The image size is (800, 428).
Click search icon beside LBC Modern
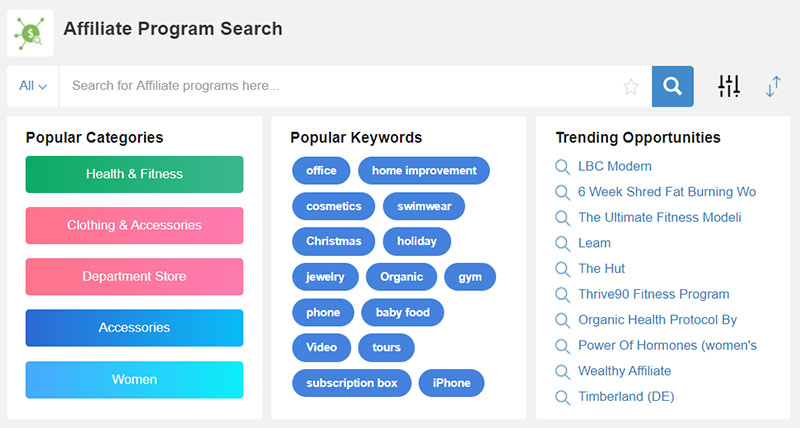coord(562,167)
